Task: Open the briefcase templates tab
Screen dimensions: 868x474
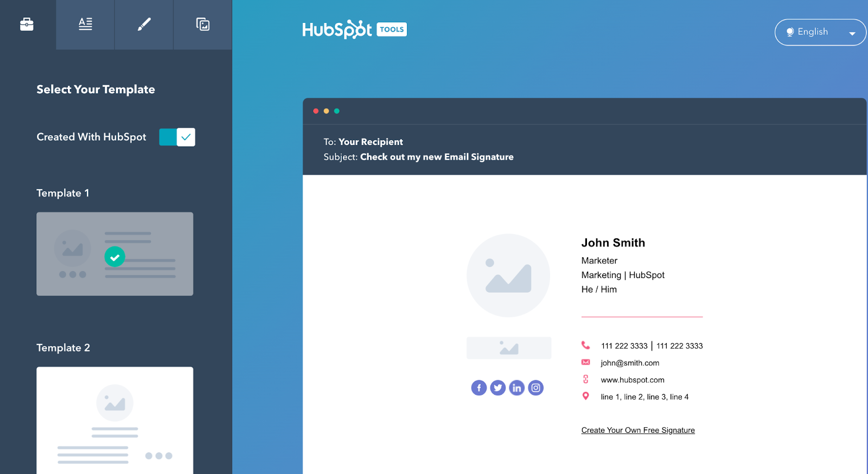Action: [27, 24]
